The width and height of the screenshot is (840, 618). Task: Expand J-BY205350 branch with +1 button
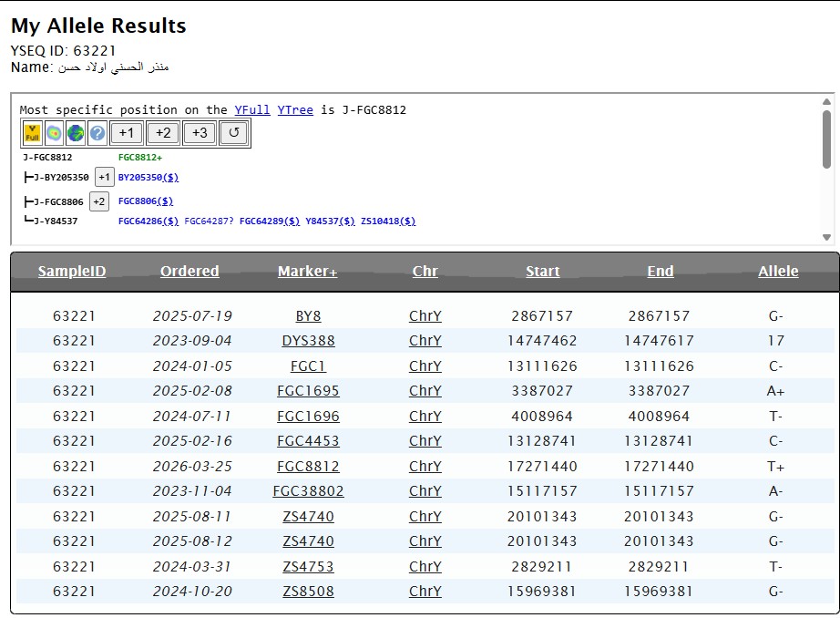click(x=104, y=177)
